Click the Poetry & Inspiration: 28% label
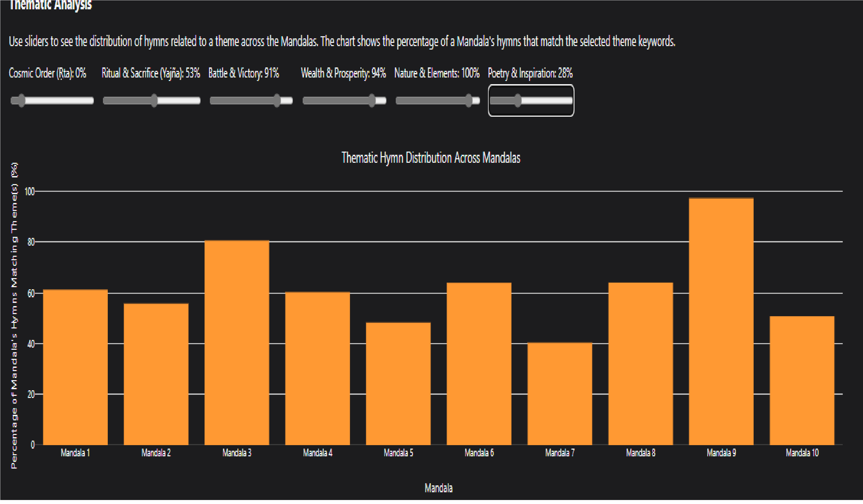This screenshot has width=863, height=504. click(530, 73)
